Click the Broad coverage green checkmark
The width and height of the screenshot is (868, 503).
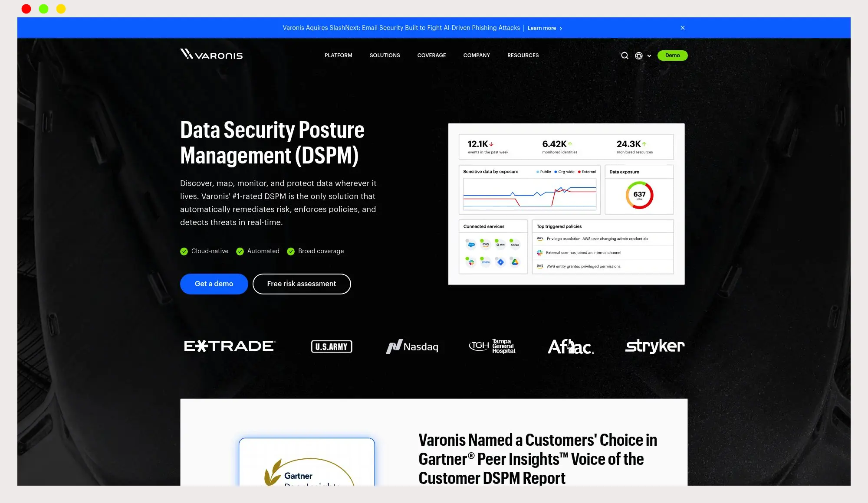(291, 251)
